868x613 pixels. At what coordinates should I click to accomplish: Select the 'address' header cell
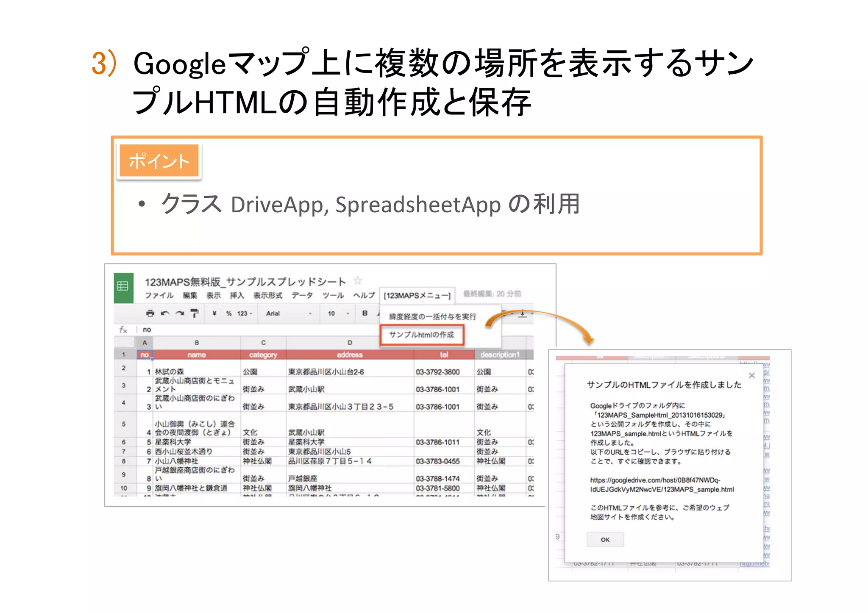click(350, 355)
